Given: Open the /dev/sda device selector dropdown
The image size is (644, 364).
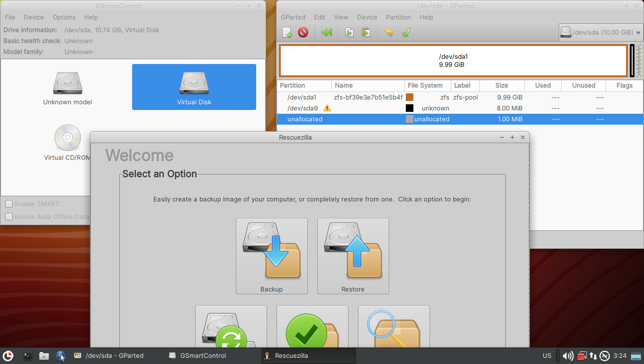Looking at the screenshot, I should click(x=600, y=33).
